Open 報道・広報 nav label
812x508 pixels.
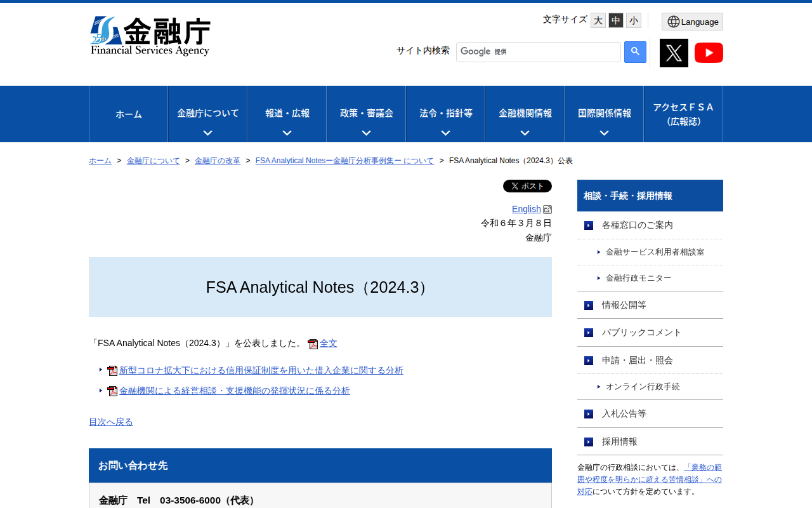[x=287, y=113]
